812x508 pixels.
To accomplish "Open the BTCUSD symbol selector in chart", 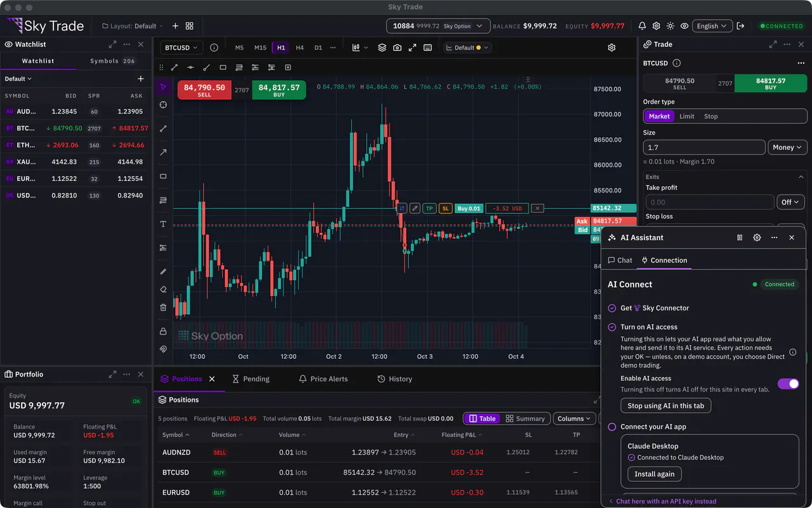I will (x=181, y=48).
